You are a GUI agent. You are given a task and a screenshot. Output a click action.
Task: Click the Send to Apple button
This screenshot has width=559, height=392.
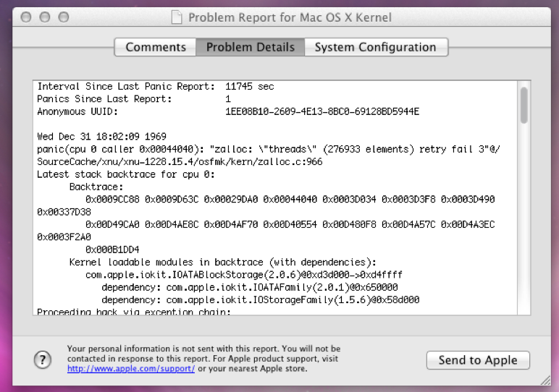478,360
